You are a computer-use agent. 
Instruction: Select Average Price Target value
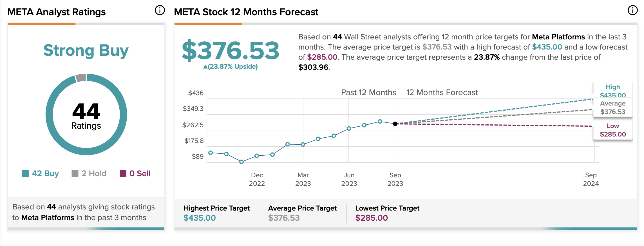[284, 218]
